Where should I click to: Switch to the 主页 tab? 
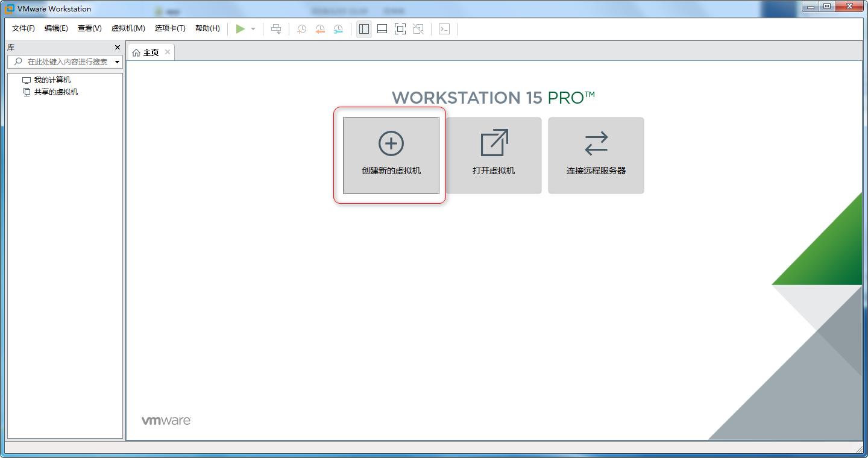[150, 52]
